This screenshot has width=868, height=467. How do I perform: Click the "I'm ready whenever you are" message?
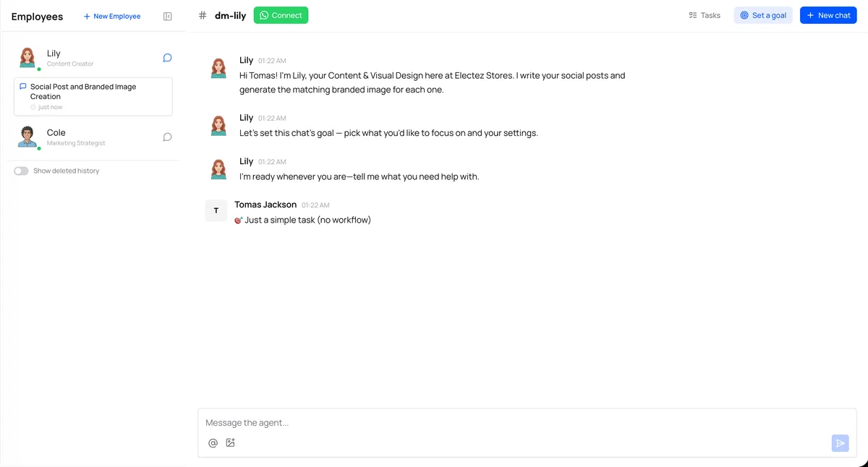[x=359, y=176]
